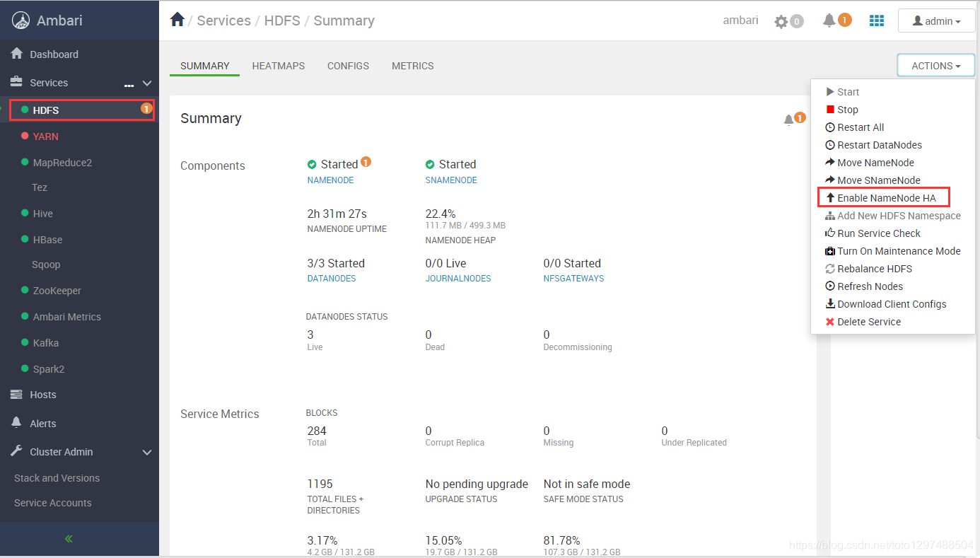Switch to the CONFIGS tab
The width and height of the screenshot is (980, 558).
click(348, 66)
